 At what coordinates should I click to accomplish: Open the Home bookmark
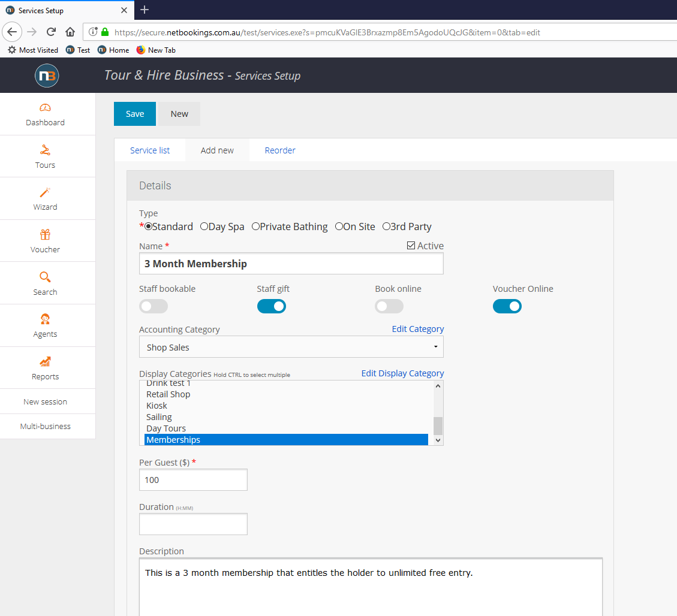point(113,50)
